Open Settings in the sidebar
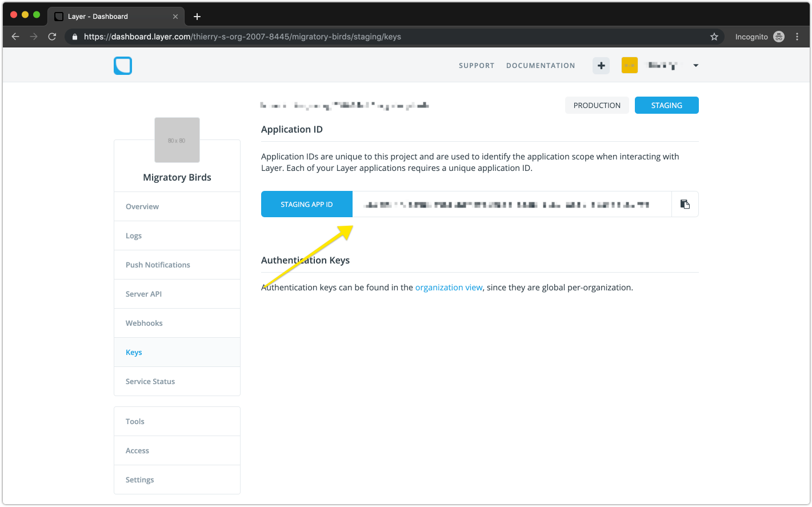The height and width of the screenshot is (507, 812). click(177, 480)
